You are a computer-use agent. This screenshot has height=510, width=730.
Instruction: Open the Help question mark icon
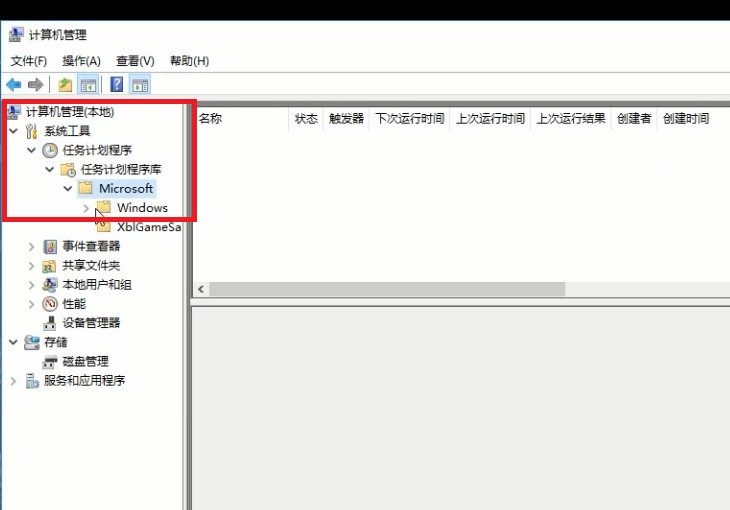tap(116, 85)
